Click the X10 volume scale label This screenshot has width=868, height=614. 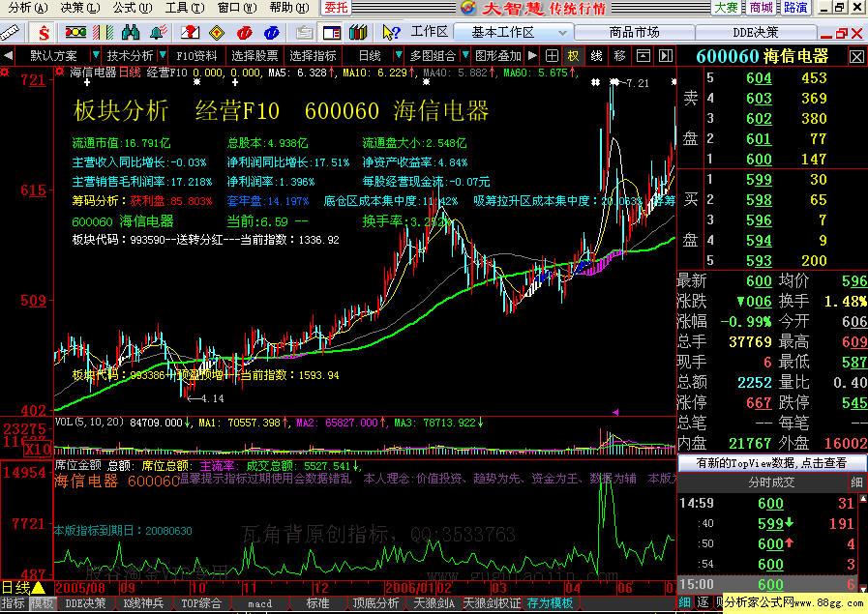pos(38,450)
